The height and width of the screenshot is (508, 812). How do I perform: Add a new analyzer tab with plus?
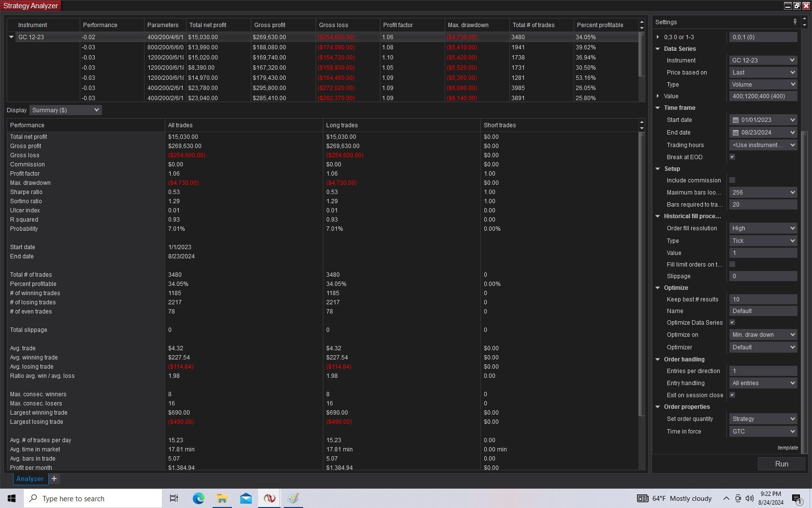[x=54, y=478]
